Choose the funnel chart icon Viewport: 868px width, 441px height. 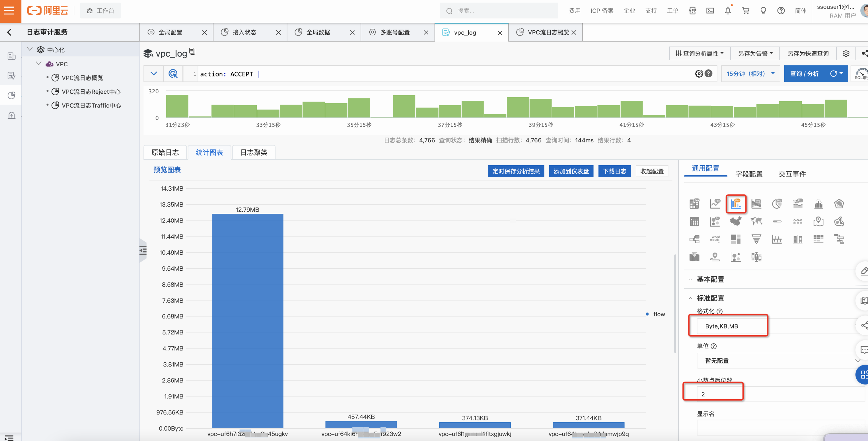click(756, 239)
